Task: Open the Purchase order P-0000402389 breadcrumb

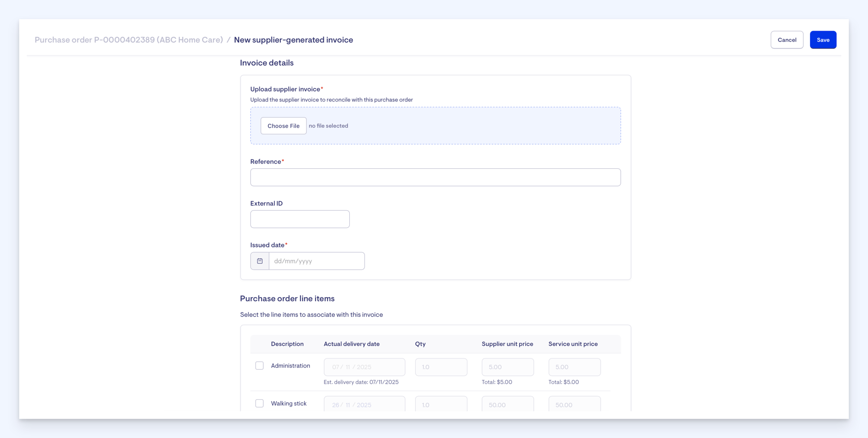Action: 129,40
